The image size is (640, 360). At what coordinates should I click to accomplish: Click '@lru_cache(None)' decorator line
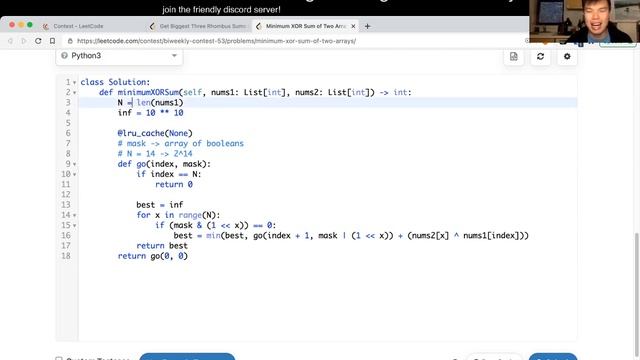point(155,133)
